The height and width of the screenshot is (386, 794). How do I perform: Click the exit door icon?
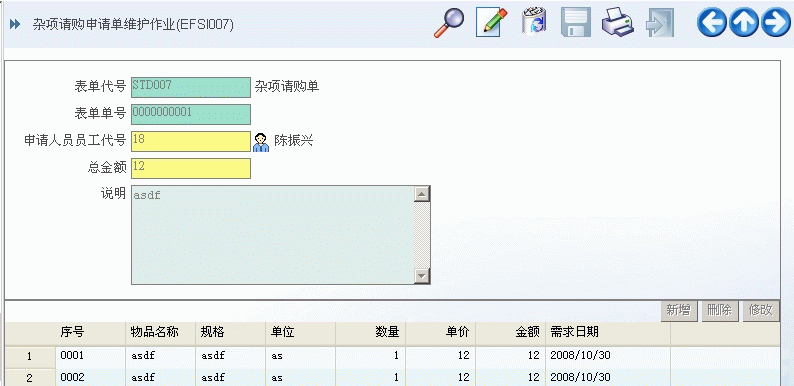[x=660, y=23]
